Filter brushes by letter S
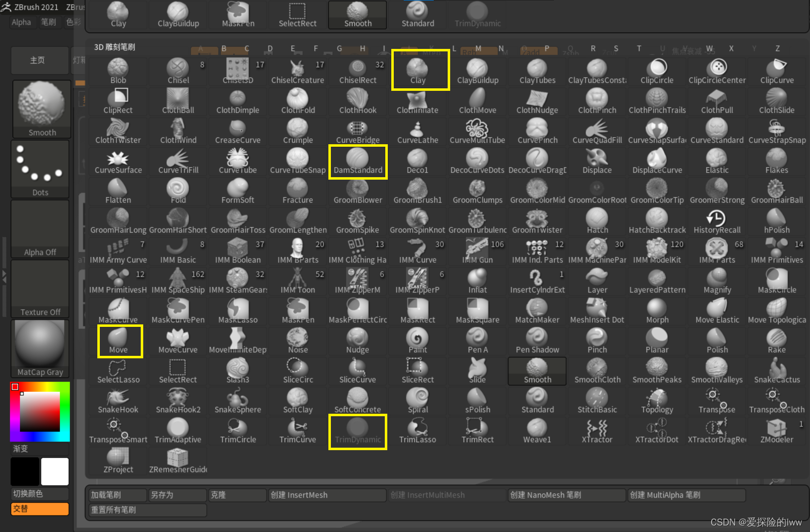 point(616,48)
